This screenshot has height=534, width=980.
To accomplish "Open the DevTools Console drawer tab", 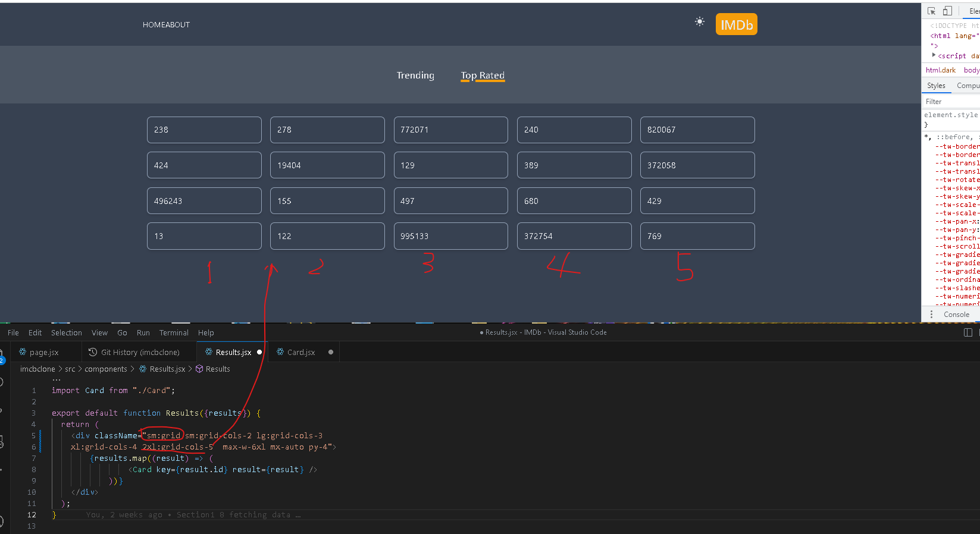I will click(956, 315).
